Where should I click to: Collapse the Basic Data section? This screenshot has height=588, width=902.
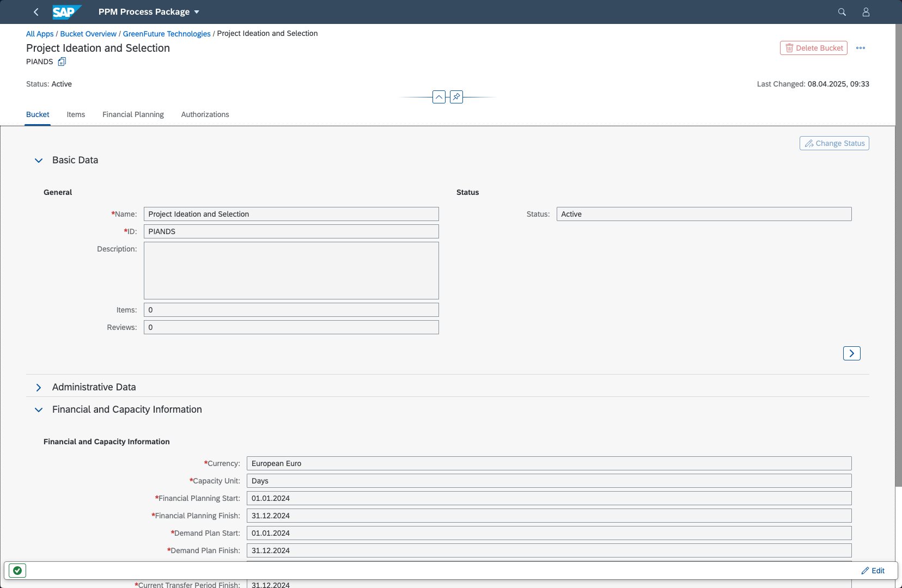click(39, 160)
